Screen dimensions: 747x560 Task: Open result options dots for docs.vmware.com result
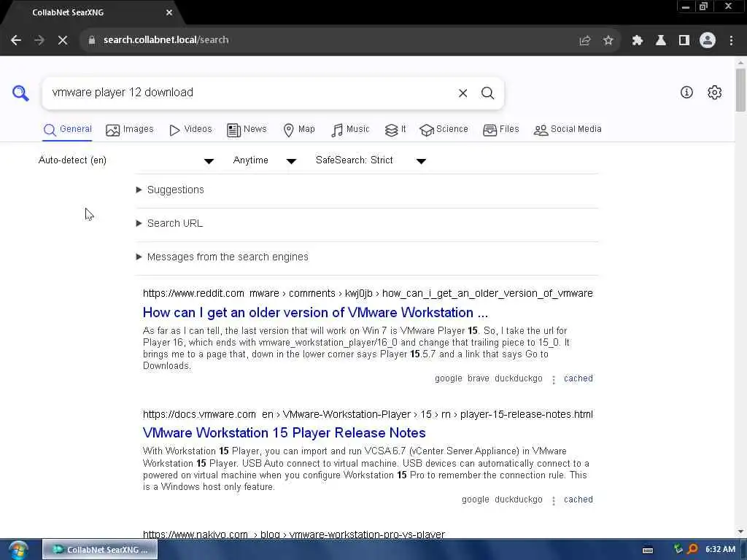click(553, 500)
